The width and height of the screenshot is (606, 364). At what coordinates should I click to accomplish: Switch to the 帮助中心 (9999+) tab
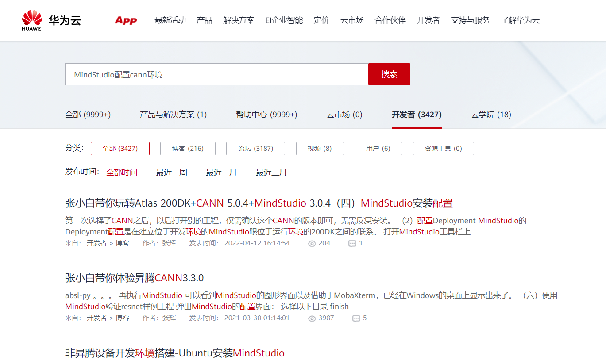pyautogui.click(x=266, y=115)
